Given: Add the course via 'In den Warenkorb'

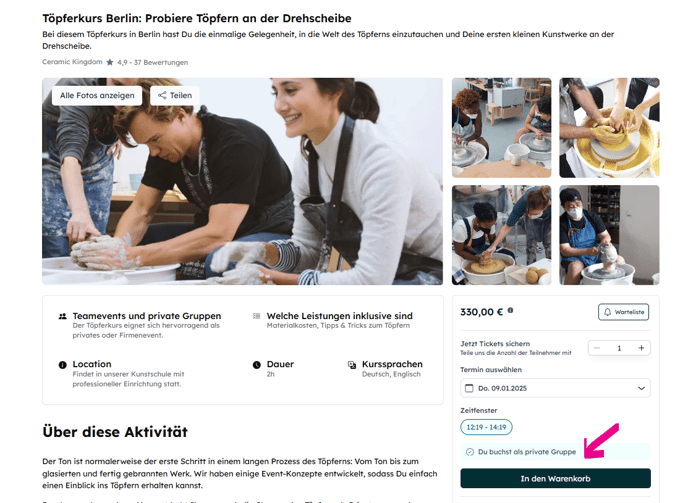Looking at the screenshot, I should click(555, 478).
